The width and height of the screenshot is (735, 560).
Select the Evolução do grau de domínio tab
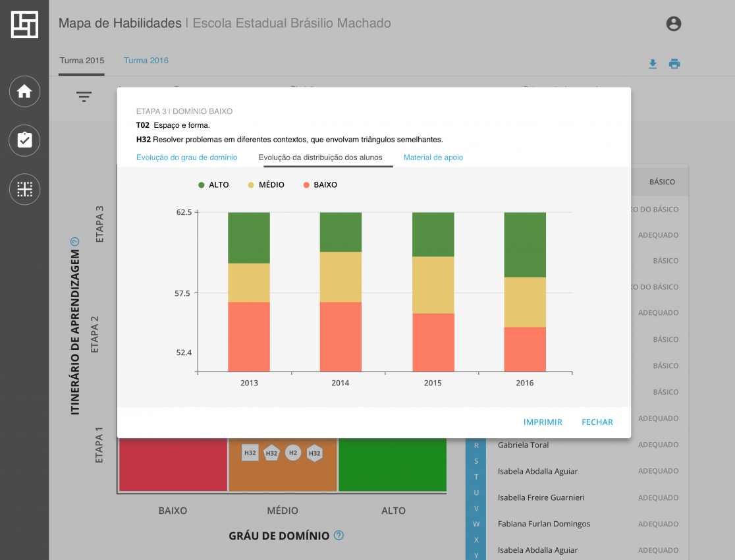point(186,157)
